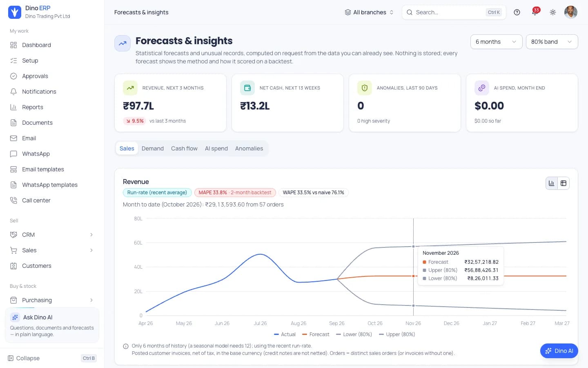
Task: Open WhatsApp templates in sidebar
Action: click(52, 185)
